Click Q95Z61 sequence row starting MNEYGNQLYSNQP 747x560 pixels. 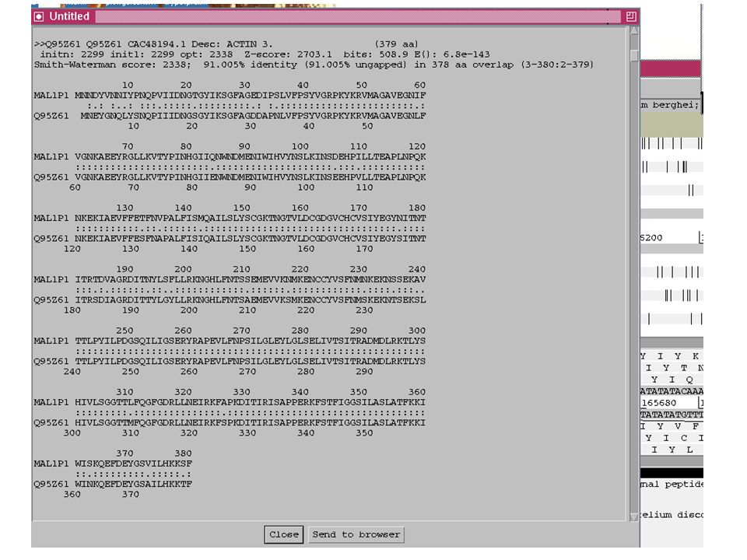tap(230, 116)
